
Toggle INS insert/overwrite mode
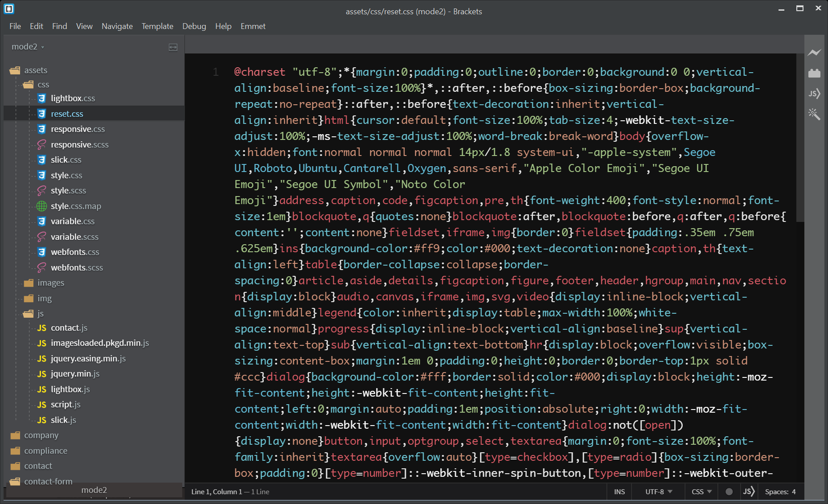pyautogui.click(x=619, y=492)
